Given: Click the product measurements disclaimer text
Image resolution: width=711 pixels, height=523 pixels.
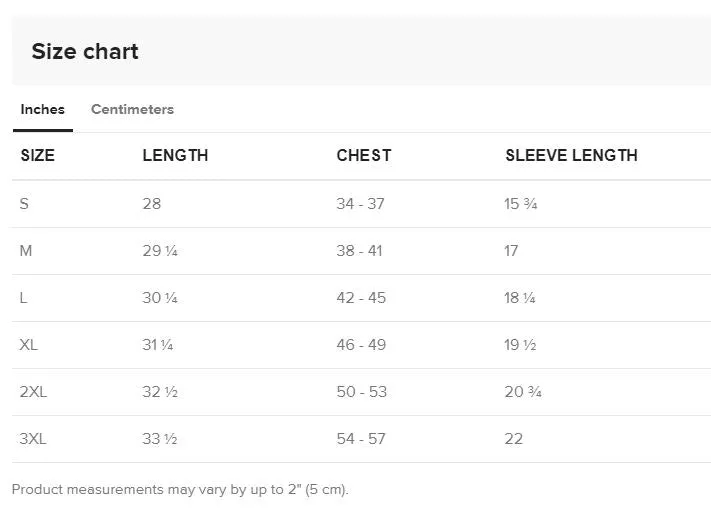Looking at the screenshot, I should click(180, 489).
